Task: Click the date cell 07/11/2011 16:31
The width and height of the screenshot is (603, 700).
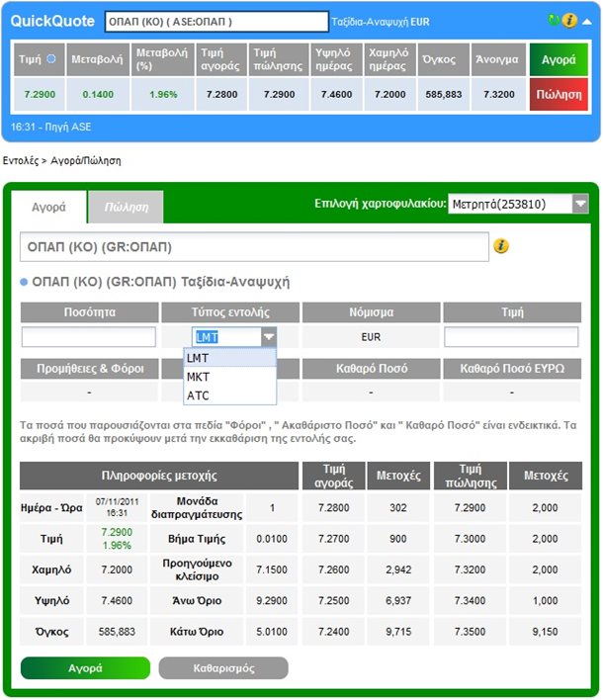Action: tap(117, 507)
